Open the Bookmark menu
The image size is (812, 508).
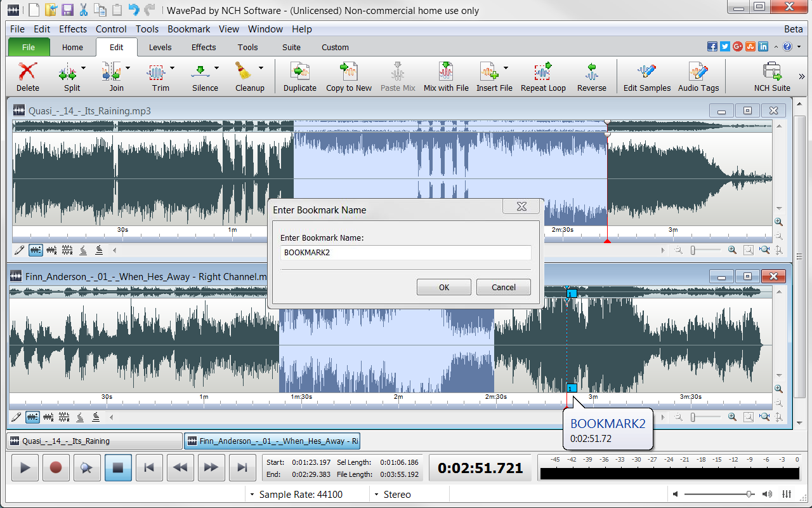pyautogui.click(x=188, y=29)
